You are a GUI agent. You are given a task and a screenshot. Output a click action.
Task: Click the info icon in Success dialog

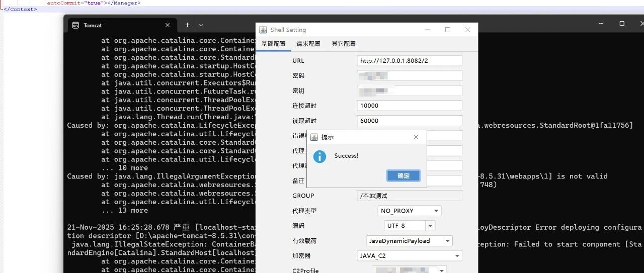click(319, 156)
